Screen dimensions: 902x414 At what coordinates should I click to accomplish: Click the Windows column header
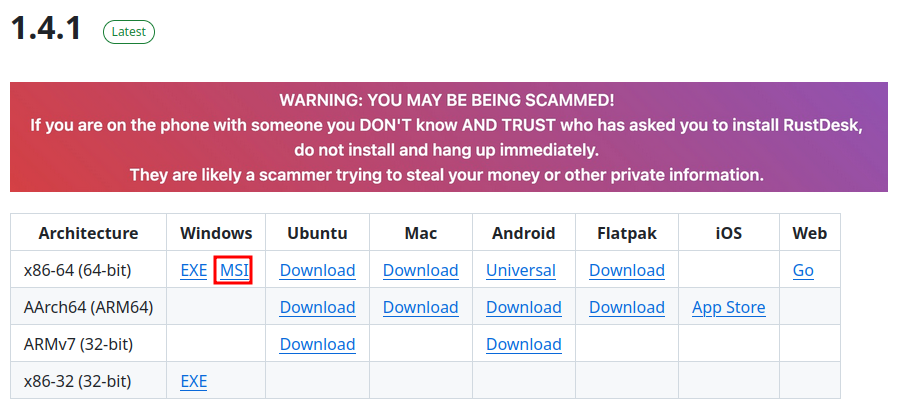click(216, 233)
